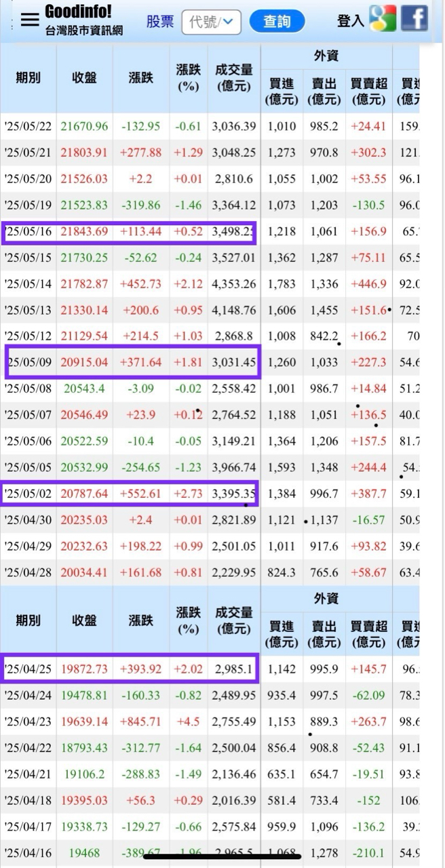445x868 pixels.
Task: Click foreign net value -16.57
Action: click(368, 520)
